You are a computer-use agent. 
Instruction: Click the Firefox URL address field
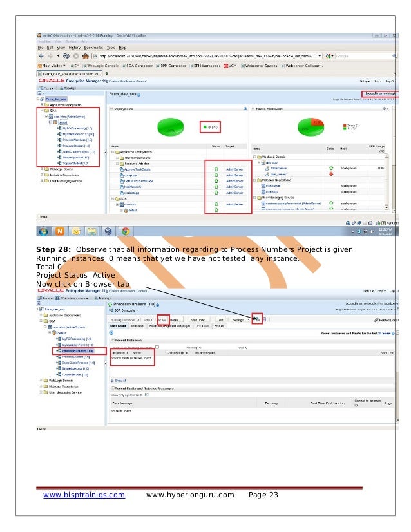coord(205,56)
